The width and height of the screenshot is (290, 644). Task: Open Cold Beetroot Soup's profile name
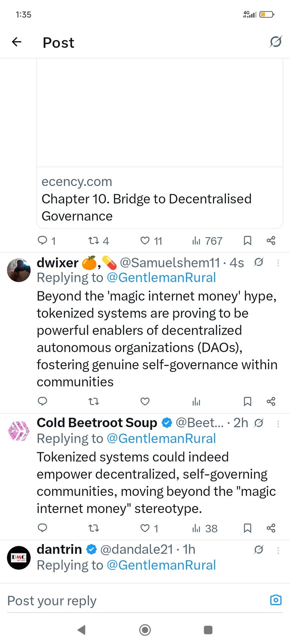pyautogui.click(x=97, y=423)
